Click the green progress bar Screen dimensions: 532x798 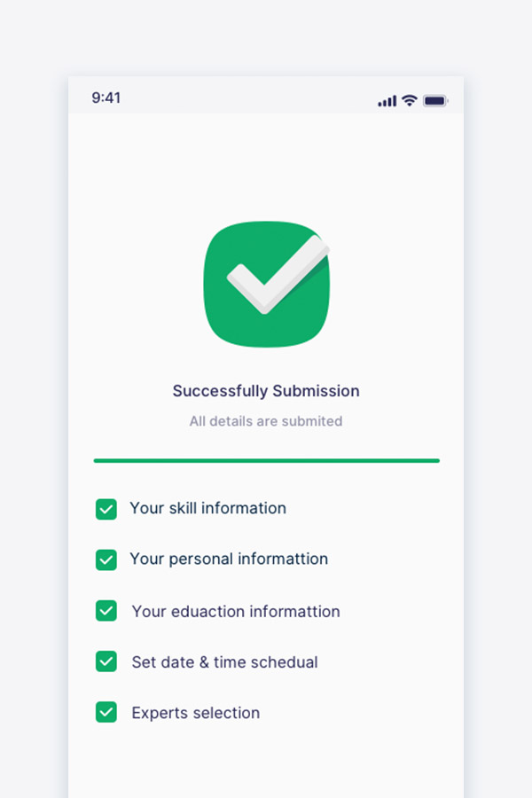pyautogui.click(x=266, y=460)
